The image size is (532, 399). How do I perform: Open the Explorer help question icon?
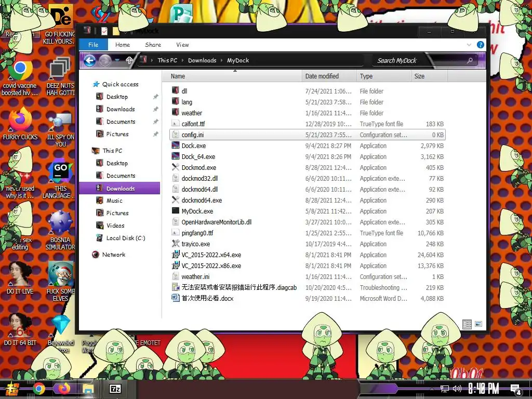coord(481,45)
